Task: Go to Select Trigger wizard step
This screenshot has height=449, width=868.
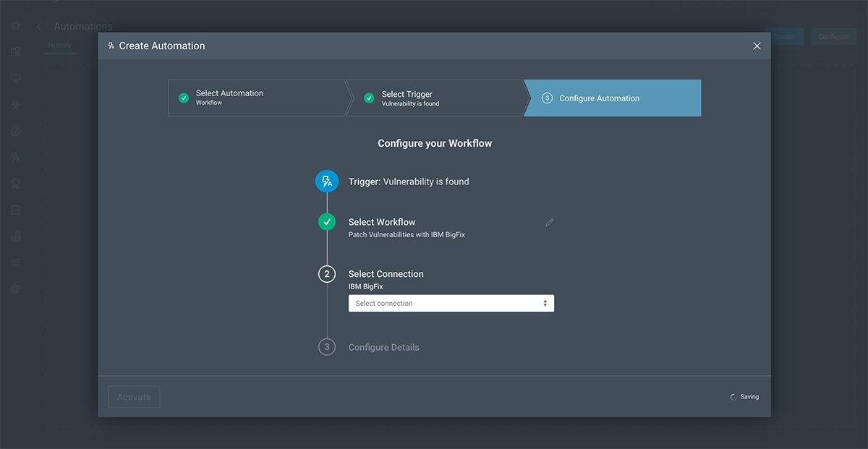Action: [x=434, y=98]
